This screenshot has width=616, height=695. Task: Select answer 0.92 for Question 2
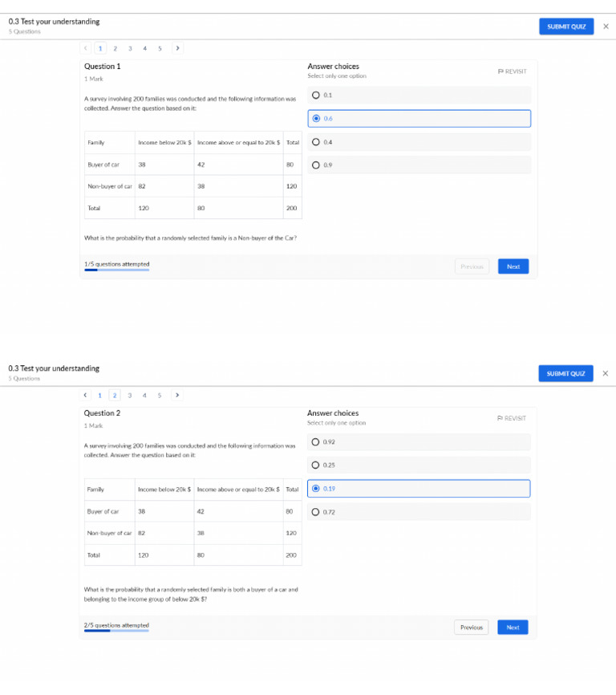tap(316, 442)
